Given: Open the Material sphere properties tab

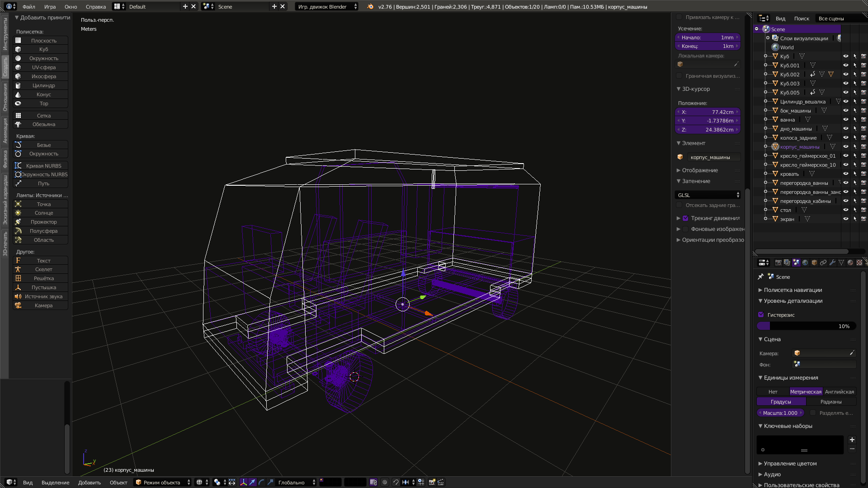Looking at the screenshot, I should tap(851, 263).
